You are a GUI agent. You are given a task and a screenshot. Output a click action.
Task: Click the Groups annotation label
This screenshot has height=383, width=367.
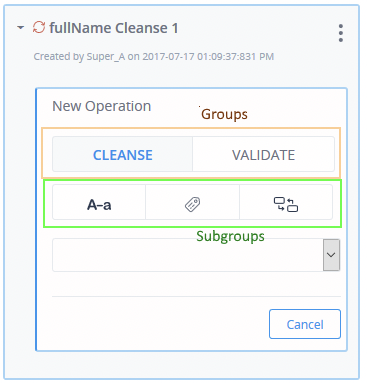(224, 114)
